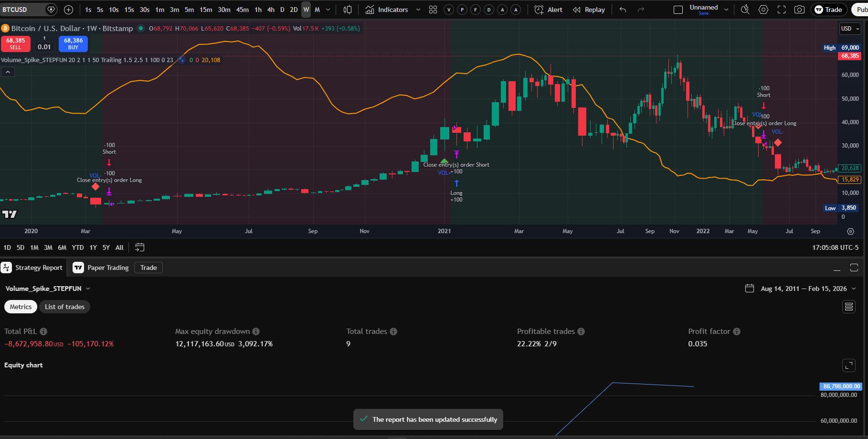Undo the last chart action
Screen dimensions: 868x439
tap(622, 9)
